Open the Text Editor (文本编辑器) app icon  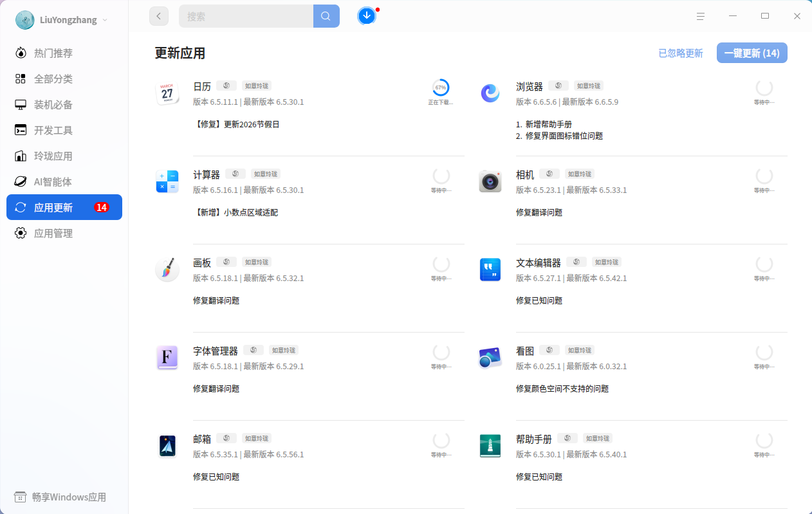490,270
